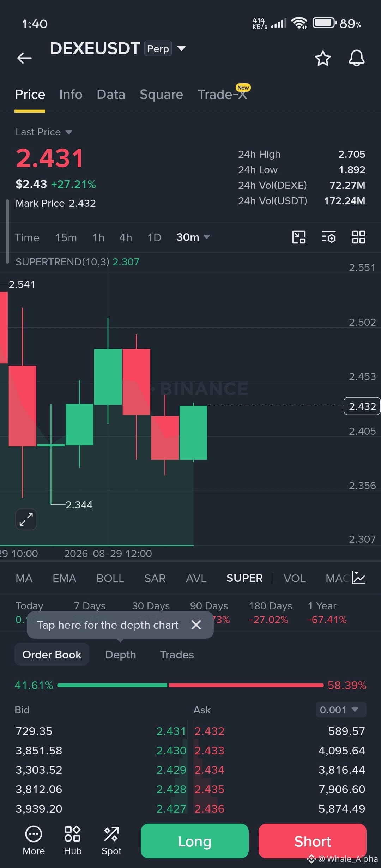Open the Square tab
The height and width of the screenshot is (868, 381).
pos(161,95)
